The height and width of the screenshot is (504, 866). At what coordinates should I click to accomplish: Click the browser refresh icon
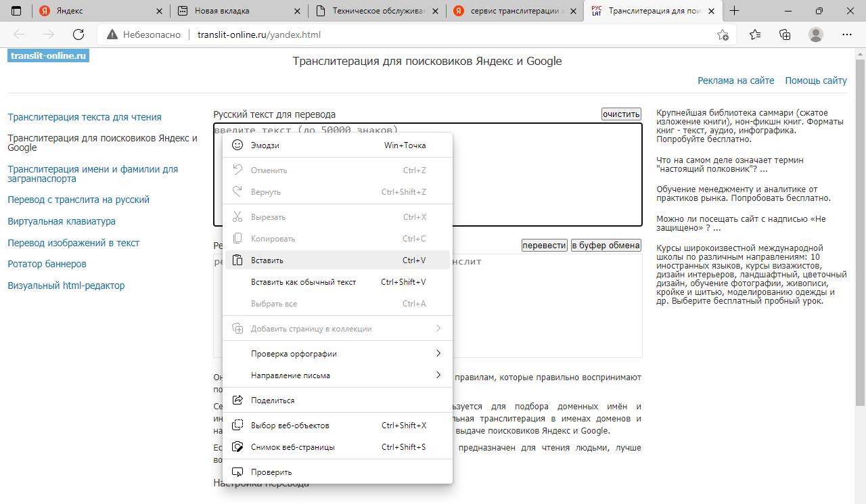point(78,35)
